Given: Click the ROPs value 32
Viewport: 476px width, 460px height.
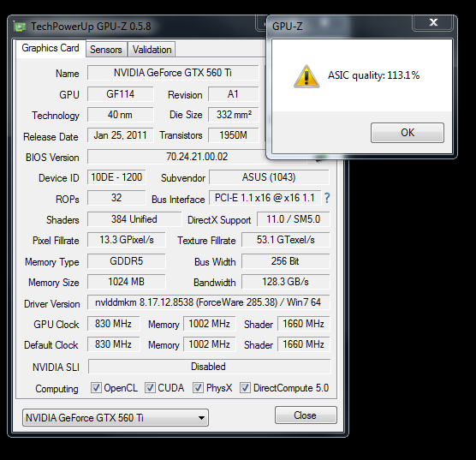Looking at the screenshot, I should click(116, 198).
